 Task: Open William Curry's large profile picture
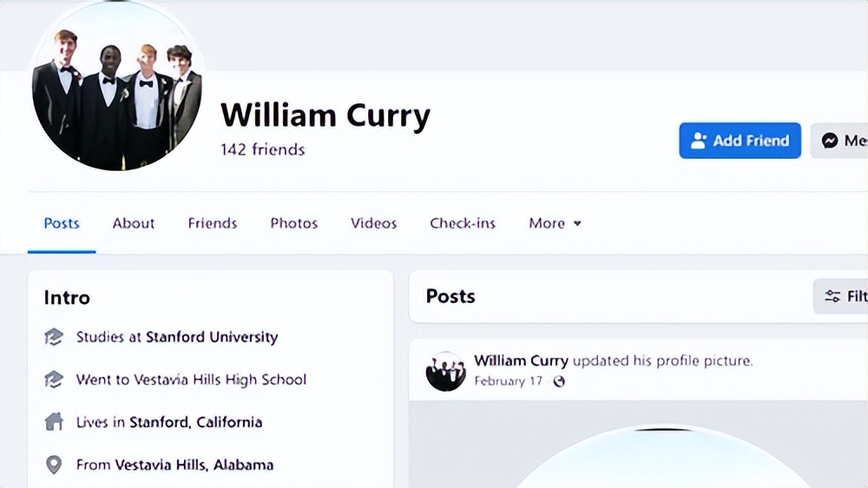click(x=117, y=86)
